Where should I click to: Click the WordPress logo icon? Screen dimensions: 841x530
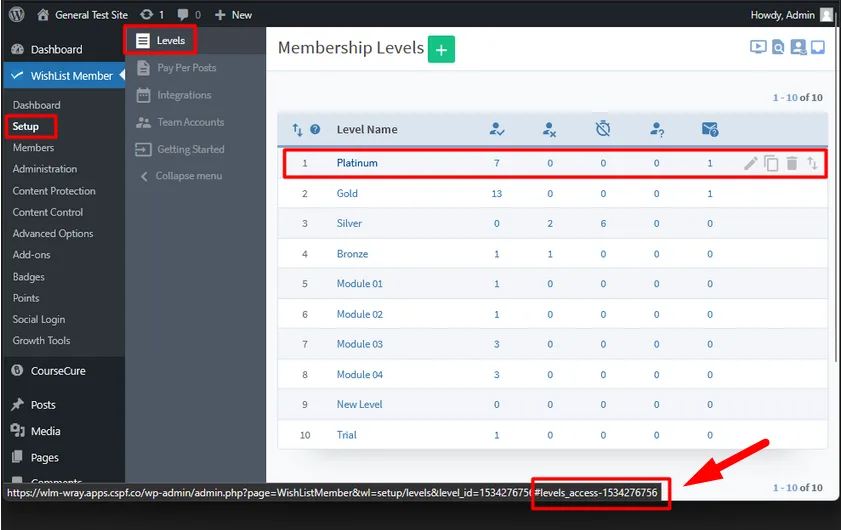pos(17,14)
